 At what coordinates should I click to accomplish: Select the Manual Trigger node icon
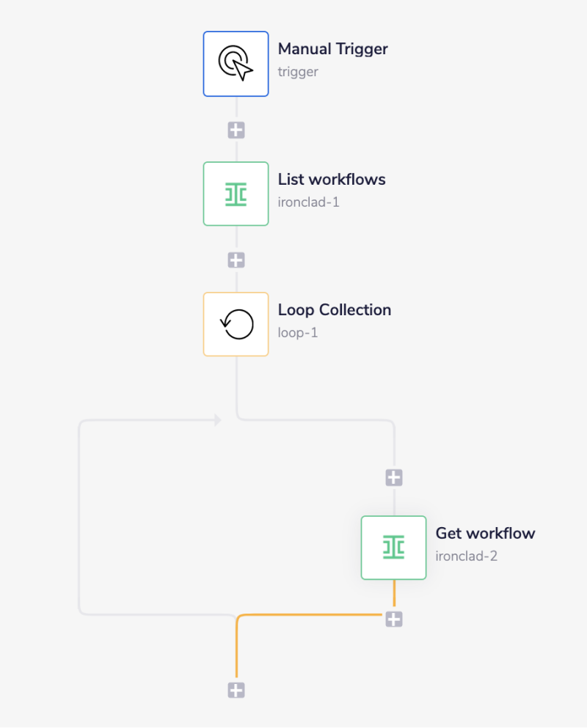[x=236, y=63]
